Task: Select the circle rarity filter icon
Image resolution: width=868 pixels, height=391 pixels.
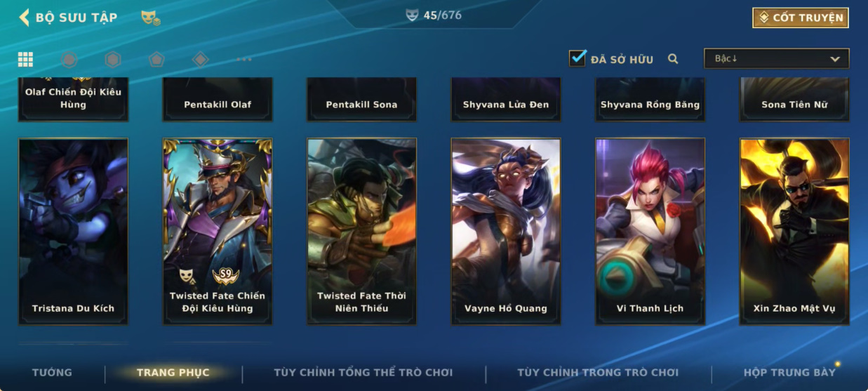Action: [69, 59]
